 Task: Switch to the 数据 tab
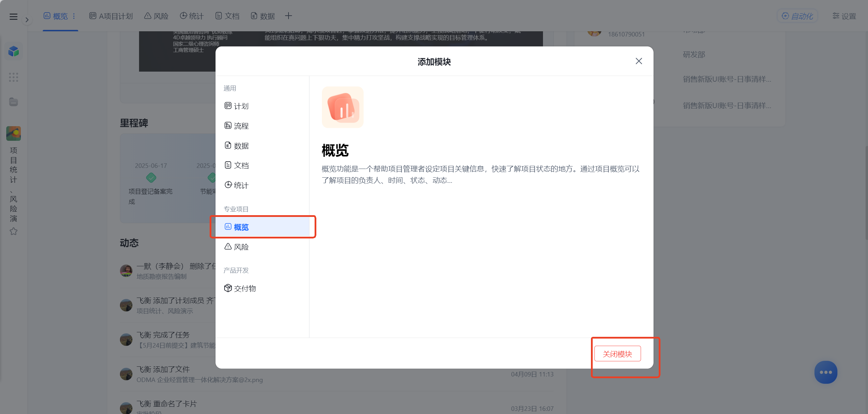tap(263, 16)
